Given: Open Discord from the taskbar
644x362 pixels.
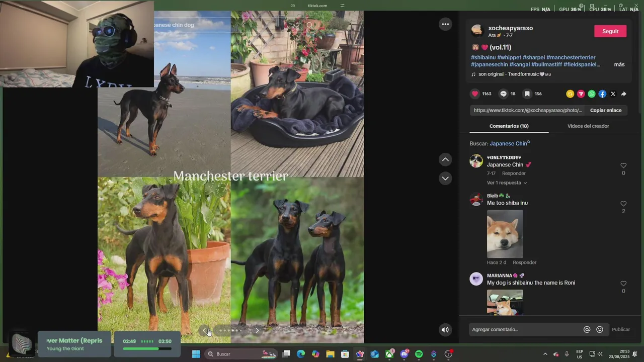Looking at the screenshot, I should [x=404, y=354].
